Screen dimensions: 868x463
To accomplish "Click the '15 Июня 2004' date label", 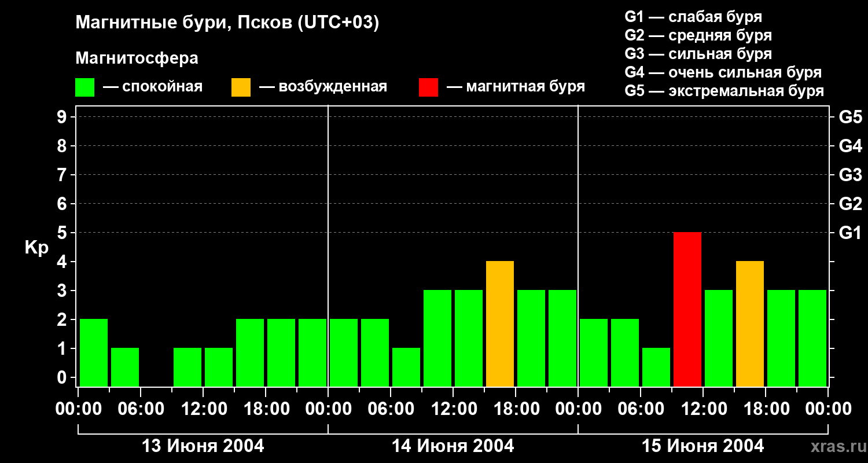I will click(703, 446).
